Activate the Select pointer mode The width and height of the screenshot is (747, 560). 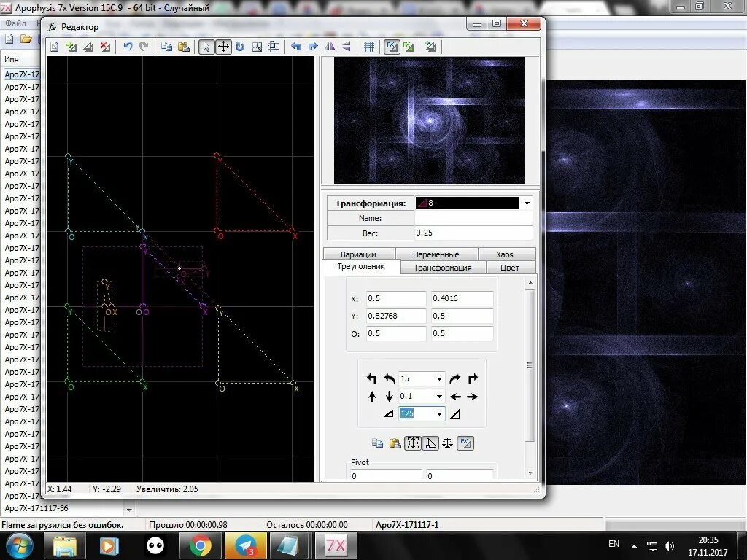point(206,47)
